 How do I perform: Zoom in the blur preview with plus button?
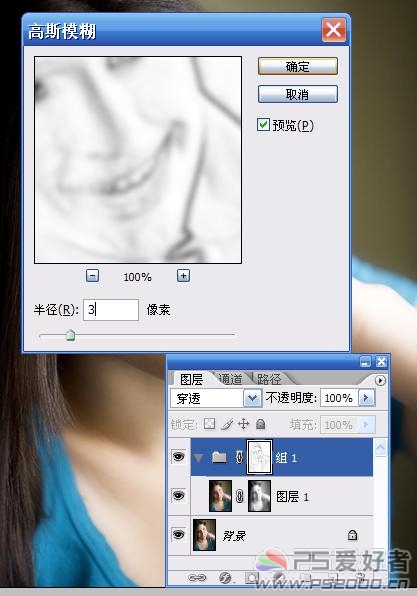click(x=184, y=276)
